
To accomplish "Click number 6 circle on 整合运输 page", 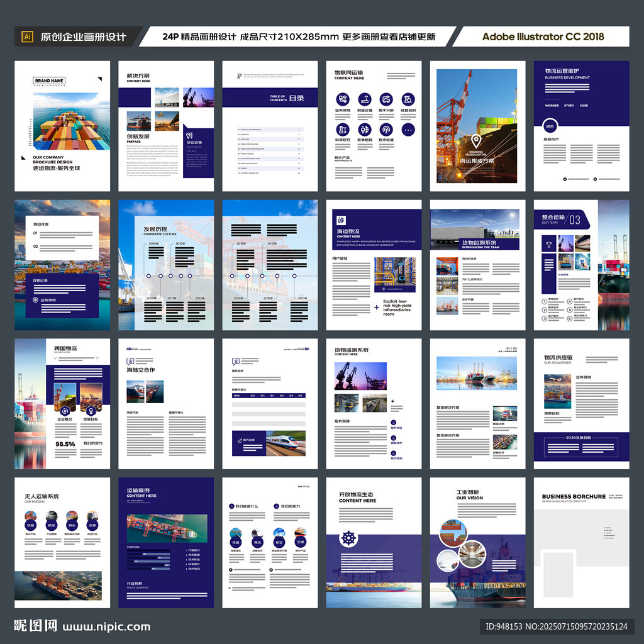I will tap(570, 318).
